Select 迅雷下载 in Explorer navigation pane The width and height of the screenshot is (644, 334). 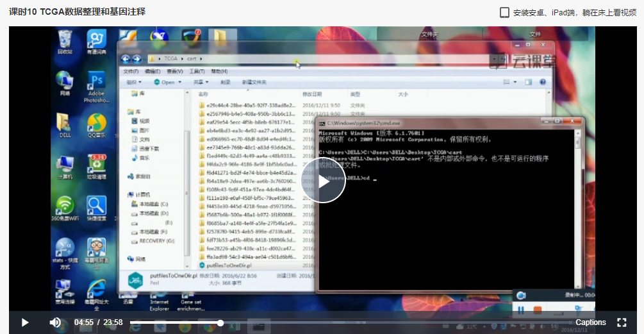[145, 149]
